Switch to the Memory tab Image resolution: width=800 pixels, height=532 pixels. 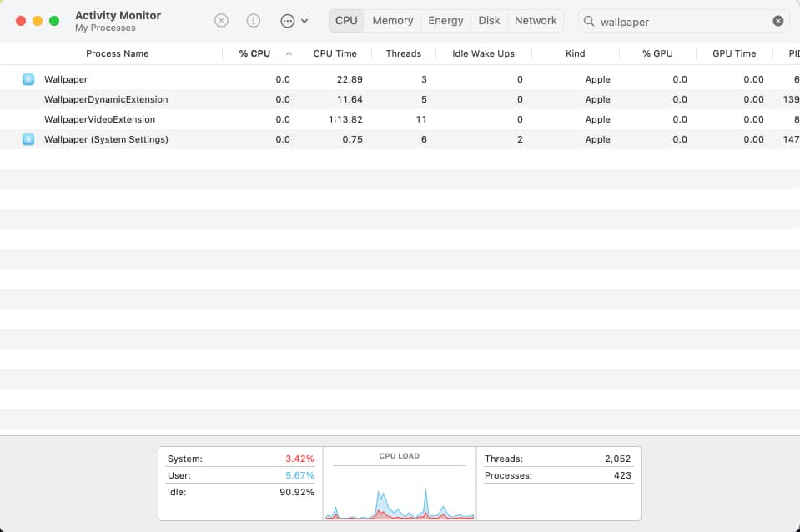click(393, 20)
